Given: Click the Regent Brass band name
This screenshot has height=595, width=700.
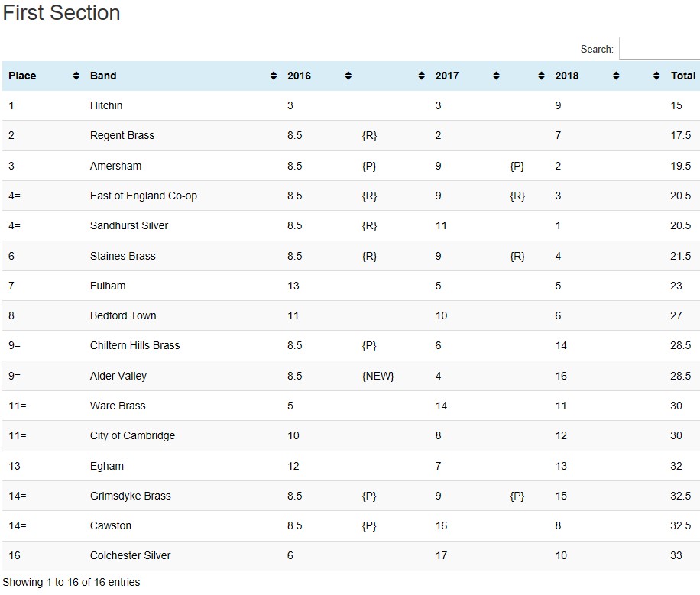Looking at the screenshot, I should [122, 135].
